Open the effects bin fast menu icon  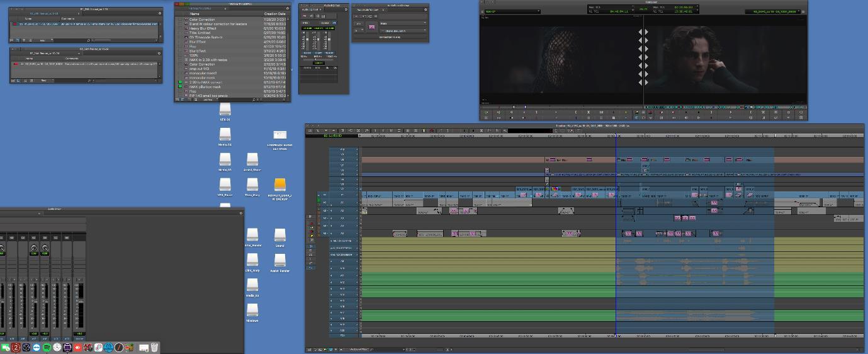point(287,8)
